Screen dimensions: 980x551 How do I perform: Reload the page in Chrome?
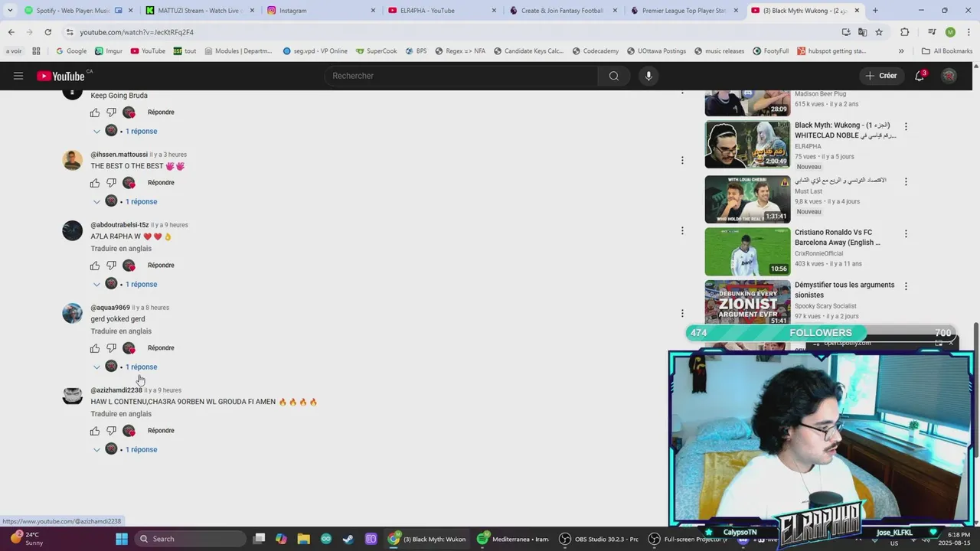pos(48,32)
